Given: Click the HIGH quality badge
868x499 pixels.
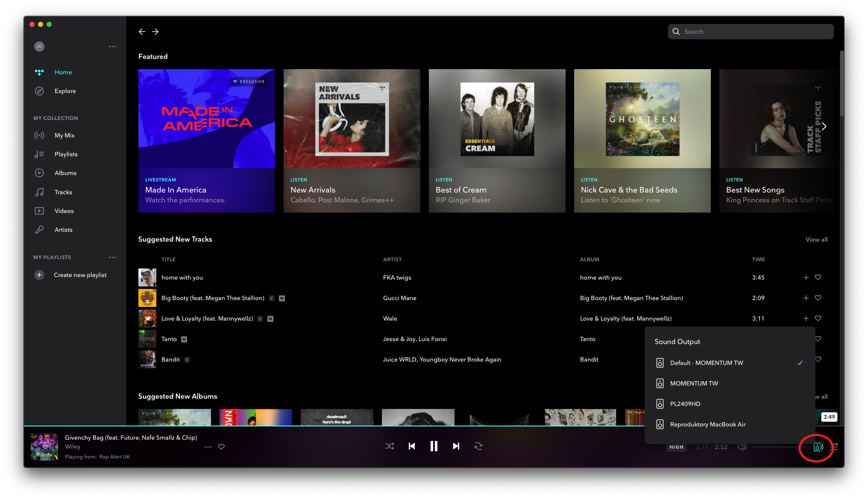Looking at the screenshot, I should tap(676, 447).
